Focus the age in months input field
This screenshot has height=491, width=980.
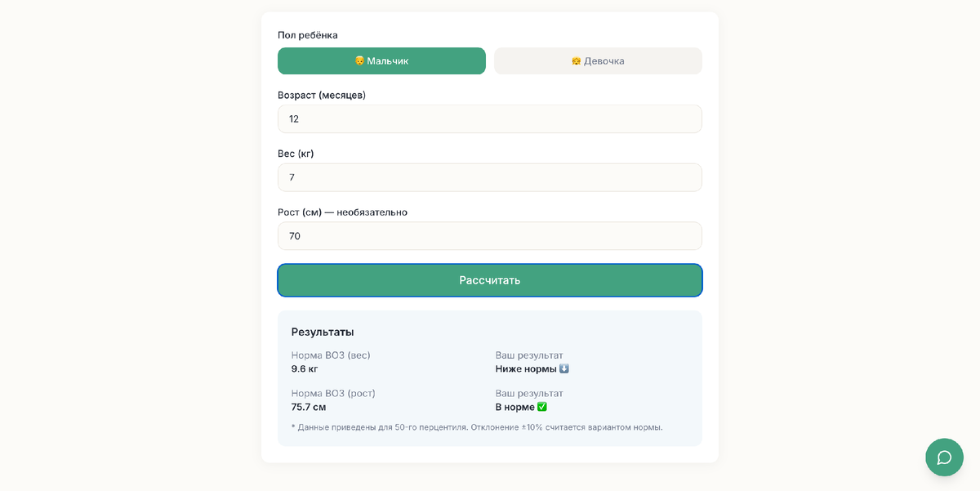point(490,119)
